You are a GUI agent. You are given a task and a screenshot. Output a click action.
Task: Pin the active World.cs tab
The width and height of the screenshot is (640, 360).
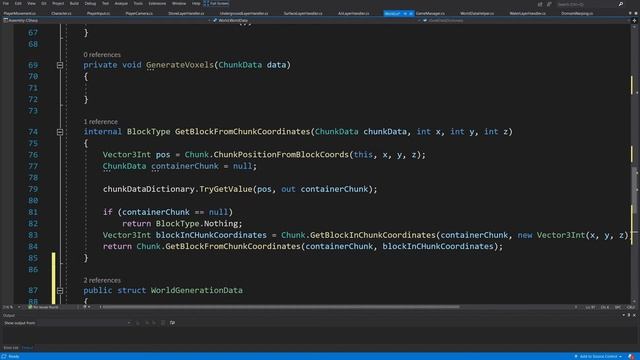coord(405,13)
